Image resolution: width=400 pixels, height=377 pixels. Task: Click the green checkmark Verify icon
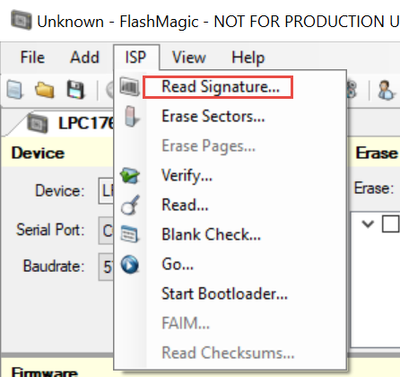coord(130,175)
